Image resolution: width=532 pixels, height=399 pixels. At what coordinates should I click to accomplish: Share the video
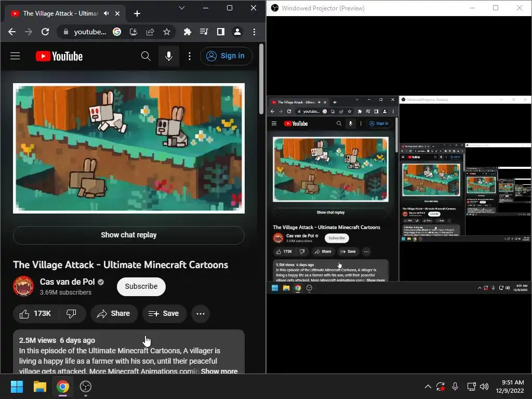click(114, 313)
